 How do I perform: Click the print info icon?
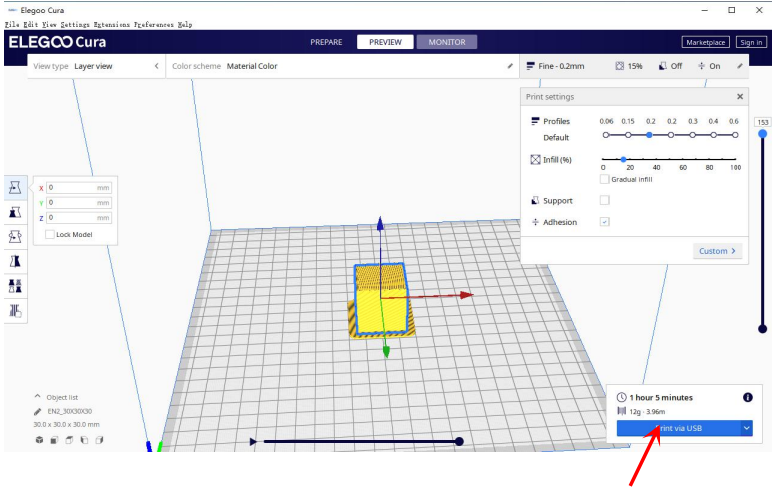pyautogui.click(x=747, y=397)
